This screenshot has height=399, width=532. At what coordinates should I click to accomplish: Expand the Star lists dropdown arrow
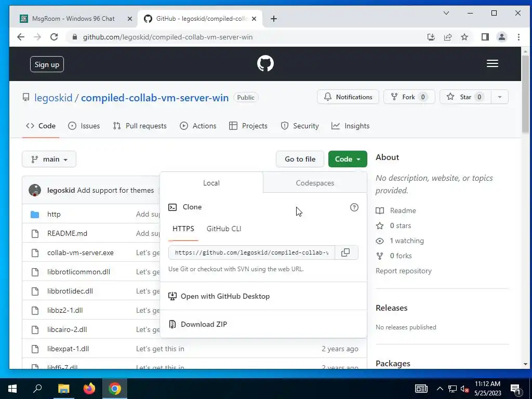pos(499,97)
